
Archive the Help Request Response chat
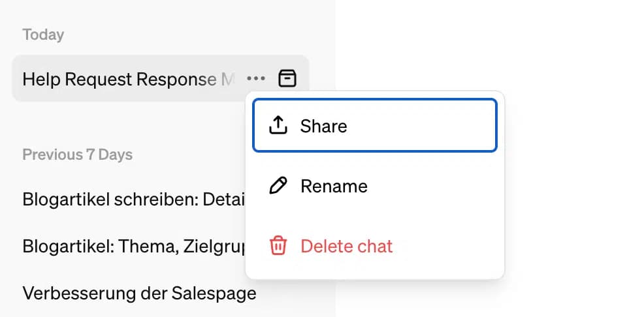(x=287, y=79)
